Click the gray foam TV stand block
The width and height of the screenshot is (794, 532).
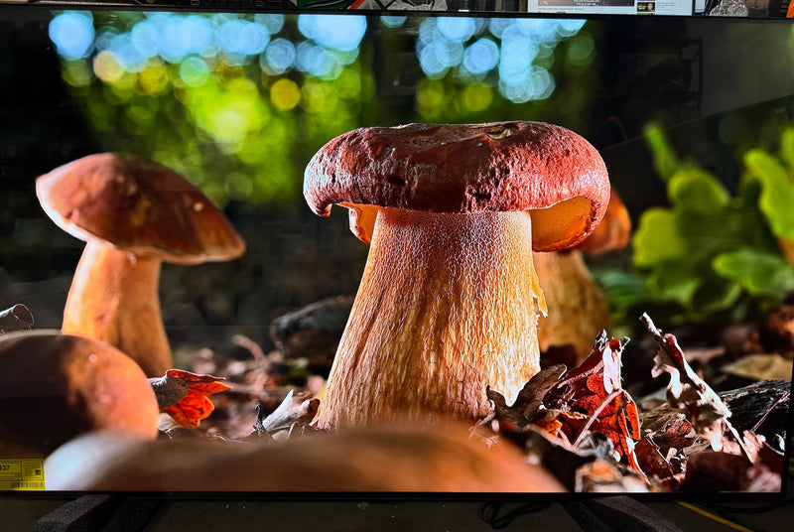click(x=94, y=514)
